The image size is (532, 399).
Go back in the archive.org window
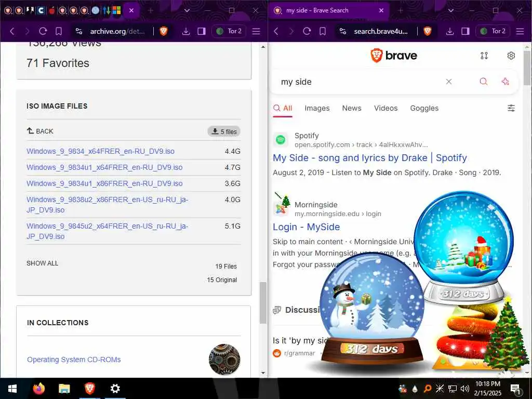[12, 31]
